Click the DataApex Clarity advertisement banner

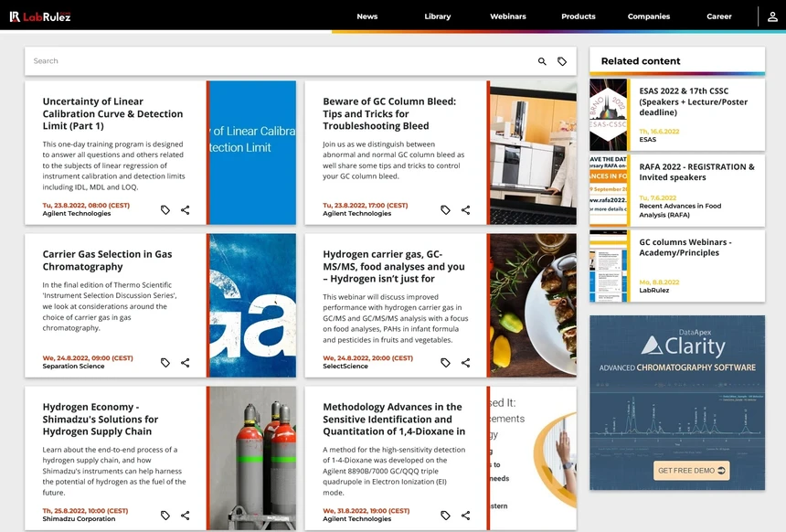point(677,402)
